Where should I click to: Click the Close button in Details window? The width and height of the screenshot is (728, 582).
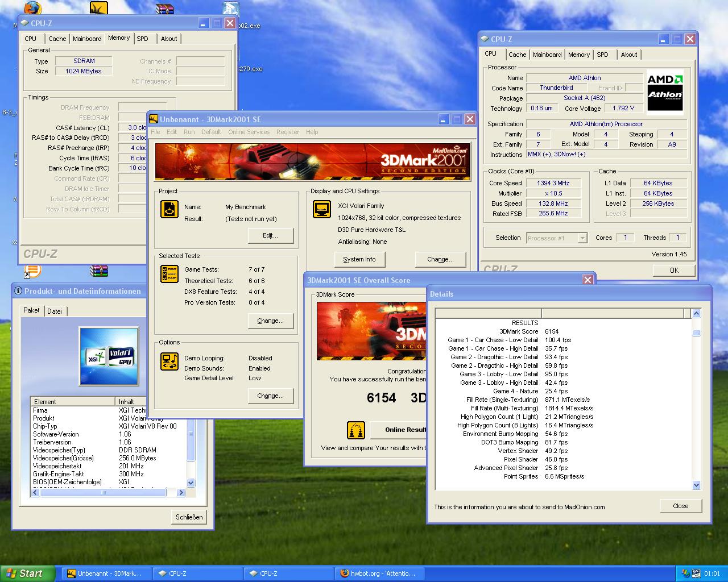pyautogui.click(x=681, y=506)
